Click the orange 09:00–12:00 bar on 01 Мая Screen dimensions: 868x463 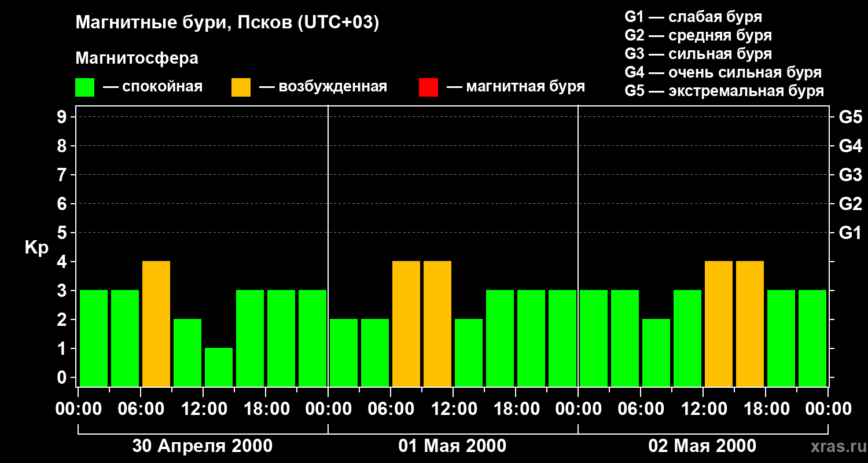[x=437, y=324]
